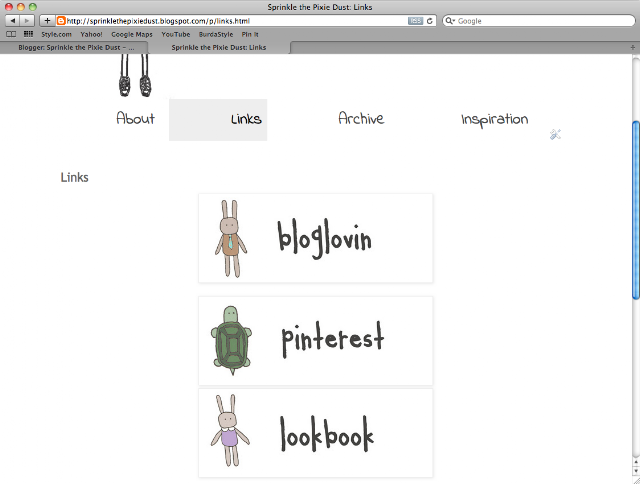640x484 pixels.
Task: Click the bunny with tie illustration
Action: tap(231, 239)
